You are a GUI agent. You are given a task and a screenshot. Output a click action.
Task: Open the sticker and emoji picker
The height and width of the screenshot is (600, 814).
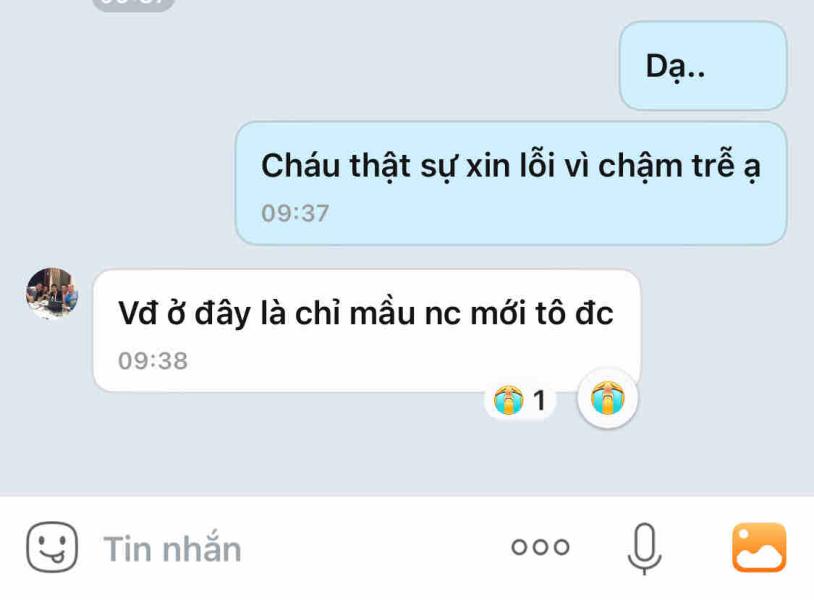point(52,547)
